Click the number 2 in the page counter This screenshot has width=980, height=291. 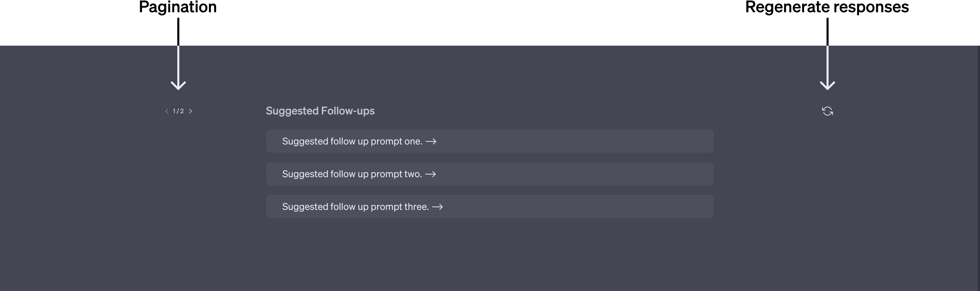tap(182, 111)
